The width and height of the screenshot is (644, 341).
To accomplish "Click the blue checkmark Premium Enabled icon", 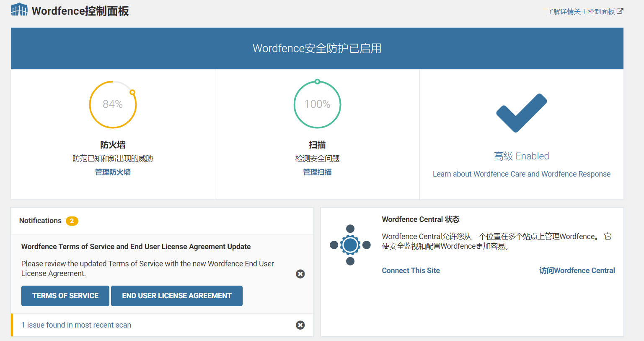I will point(522,113).
